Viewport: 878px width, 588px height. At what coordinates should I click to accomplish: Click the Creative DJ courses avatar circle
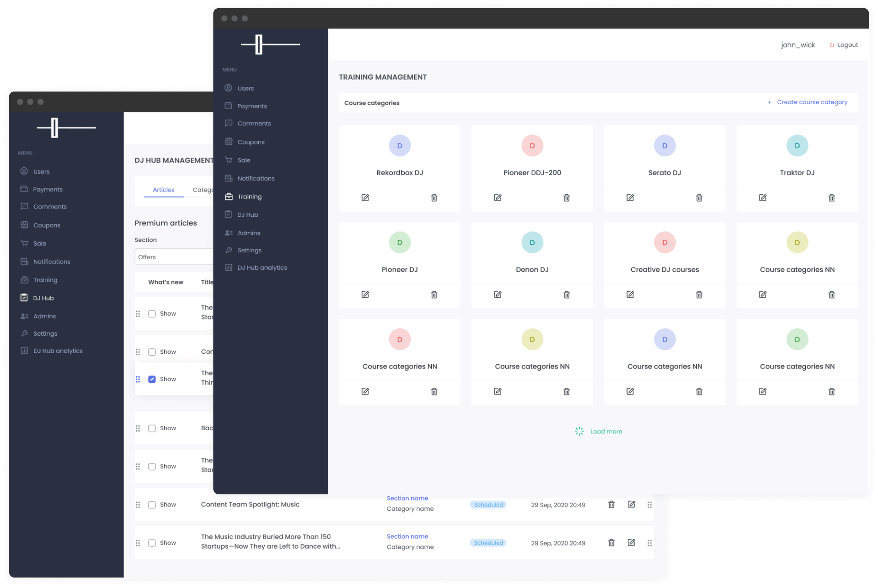click(x=664, y=242)
